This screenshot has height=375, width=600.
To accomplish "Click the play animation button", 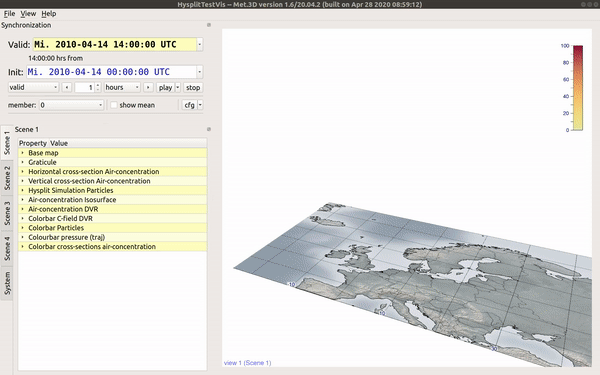I will click(x=165, y=87).
